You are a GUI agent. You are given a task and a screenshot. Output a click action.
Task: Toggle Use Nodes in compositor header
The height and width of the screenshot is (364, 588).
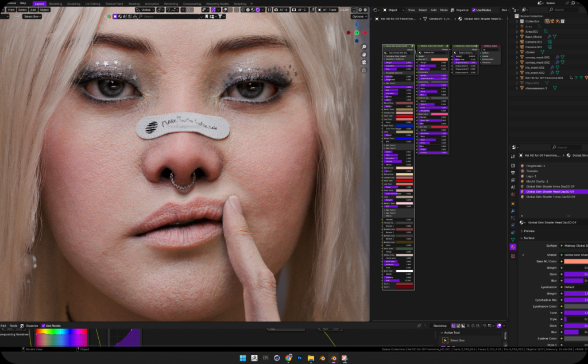tap(43, 326)
